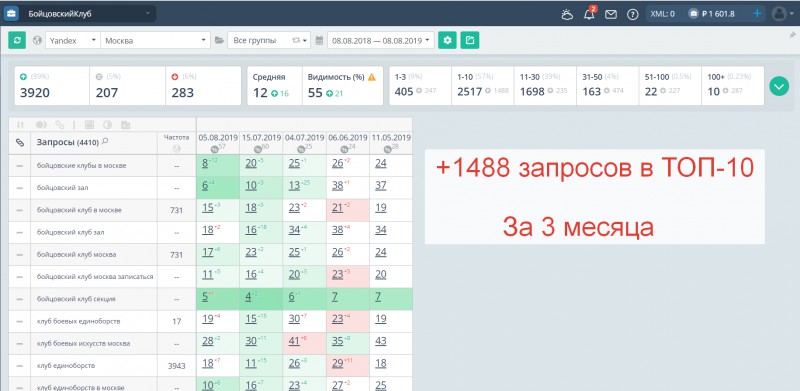800x391 pixels.
Task: Click the briefcase project icon
Action: (x=11, y=14)
